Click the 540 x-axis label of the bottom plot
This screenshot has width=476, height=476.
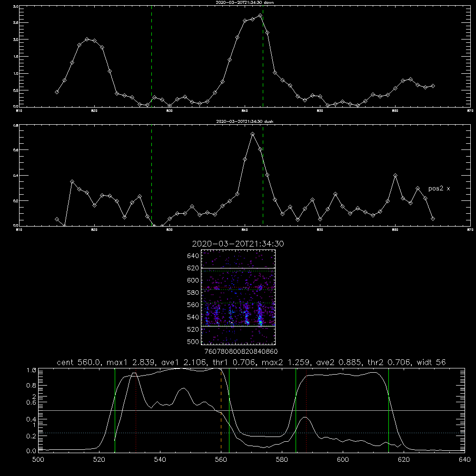pos(160,460)
